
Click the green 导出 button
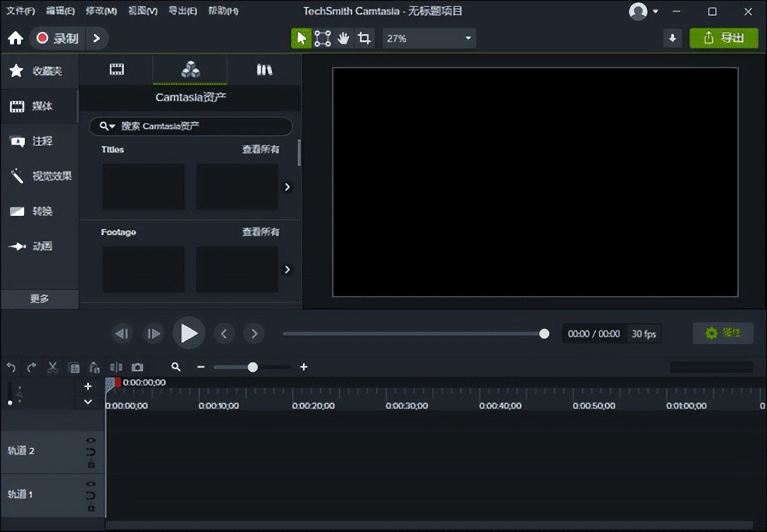tap(723, 38)
